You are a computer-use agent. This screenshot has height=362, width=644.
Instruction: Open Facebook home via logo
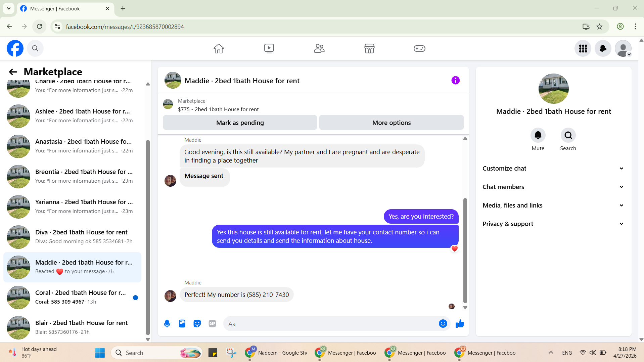[x=15, y=48]
